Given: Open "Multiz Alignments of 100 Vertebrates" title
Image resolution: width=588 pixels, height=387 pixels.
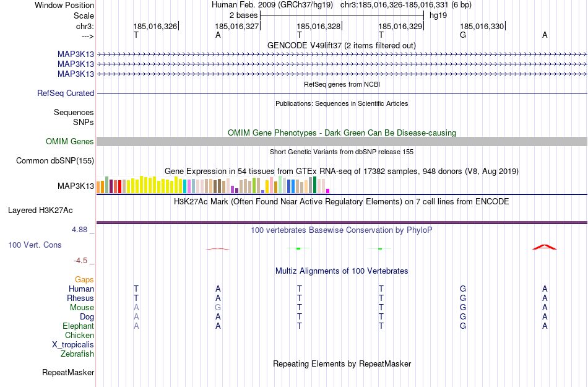Looking at the screenshot, I should [x=342, y=271].
